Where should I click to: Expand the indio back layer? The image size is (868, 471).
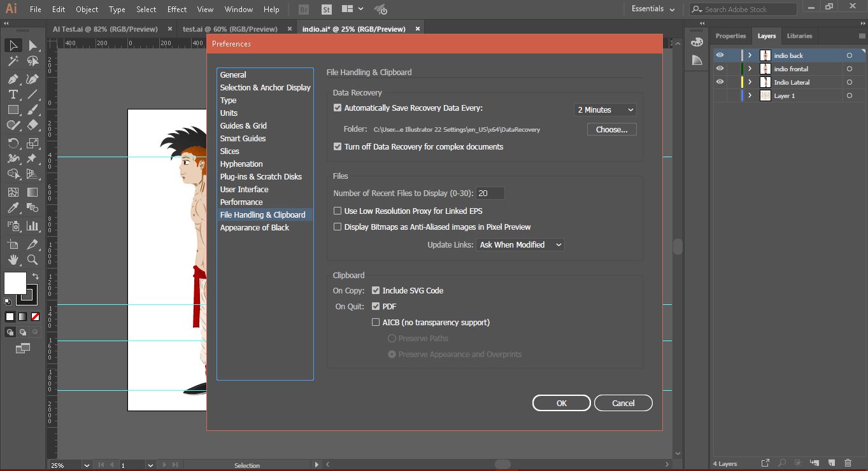749,55
